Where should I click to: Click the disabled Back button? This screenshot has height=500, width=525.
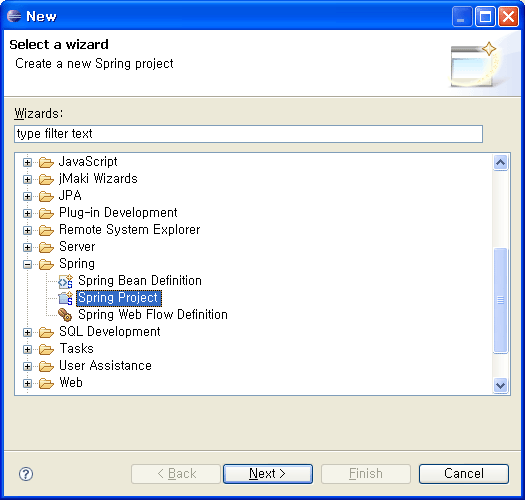tap(176, 474)
